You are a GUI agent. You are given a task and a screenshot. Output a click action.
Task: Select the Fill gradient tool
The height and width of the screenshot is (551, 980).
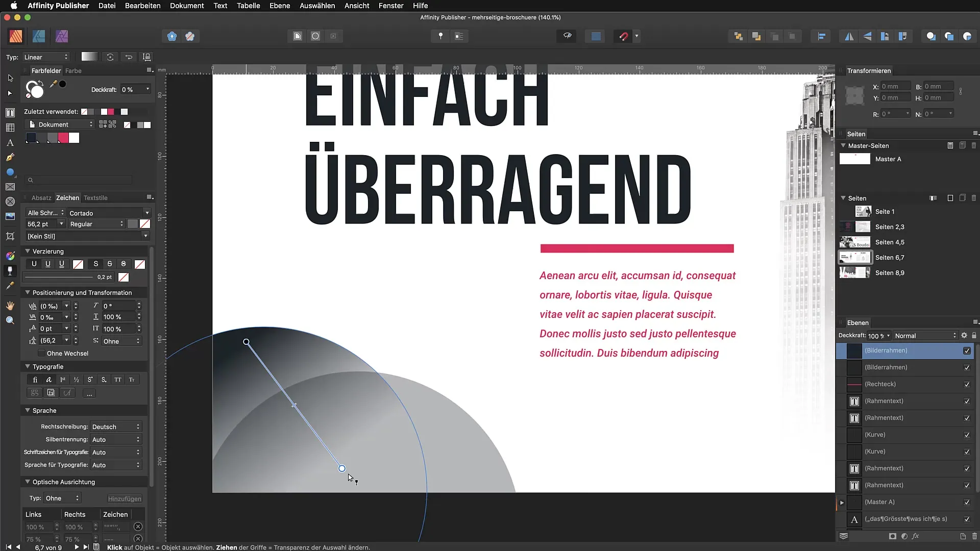[x=10, y=256]
